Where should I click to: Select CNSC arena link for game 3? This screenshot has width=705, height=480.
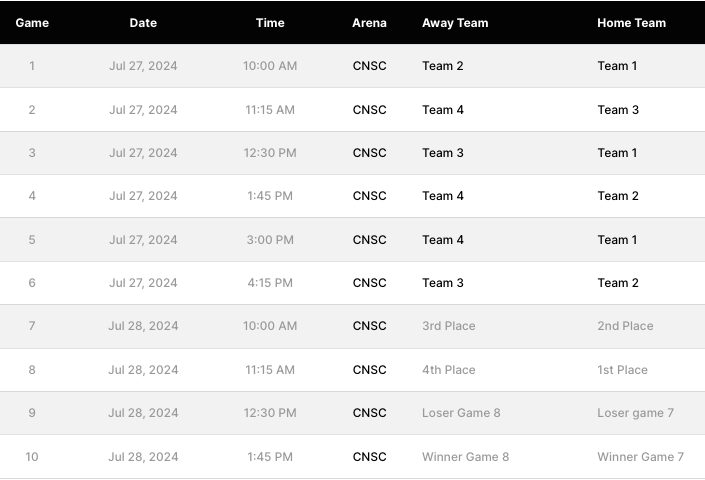[369, 153]
